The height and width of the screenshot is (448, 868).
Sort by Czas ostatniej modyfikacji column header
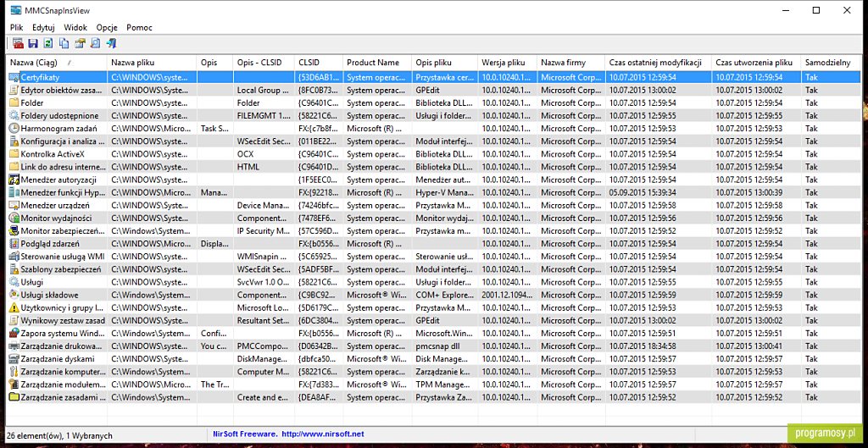pos(658,63)
